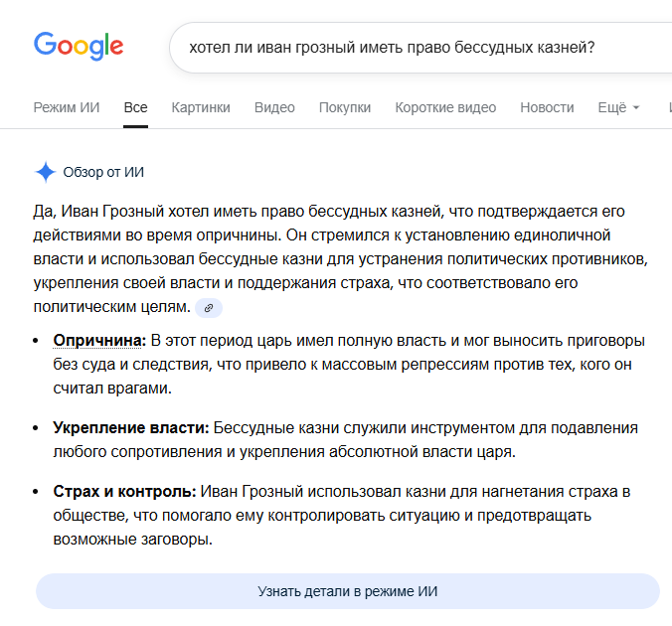Open the Картинки tab
The width and height of the screenshot is (672, 626).
(x=201, y=107)
